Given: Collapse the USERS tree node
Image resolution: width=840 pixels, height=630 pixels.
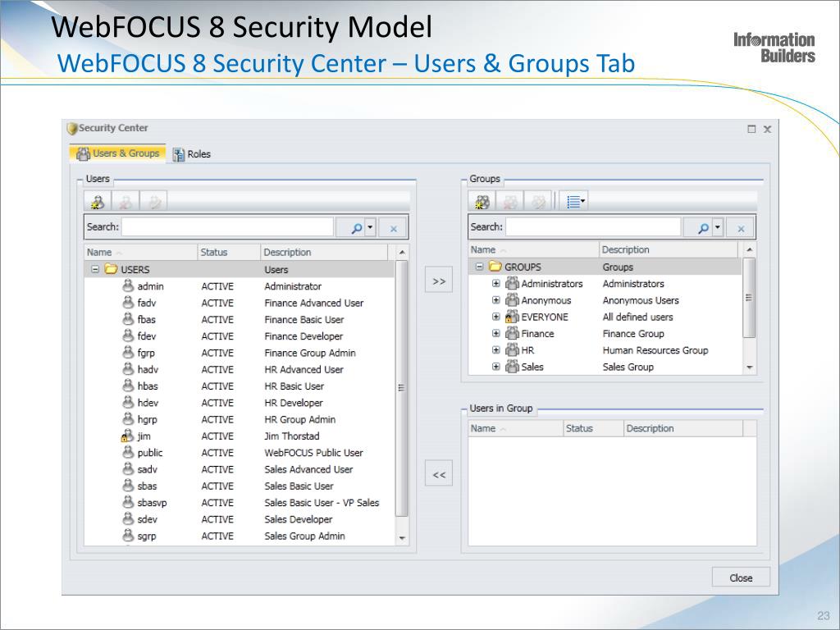Looking at the screenshot, I should 95,269.
